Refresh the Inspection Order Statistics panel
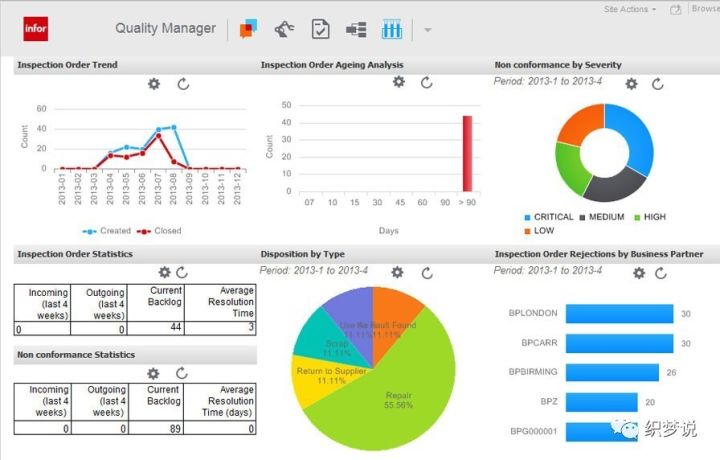 182,272
